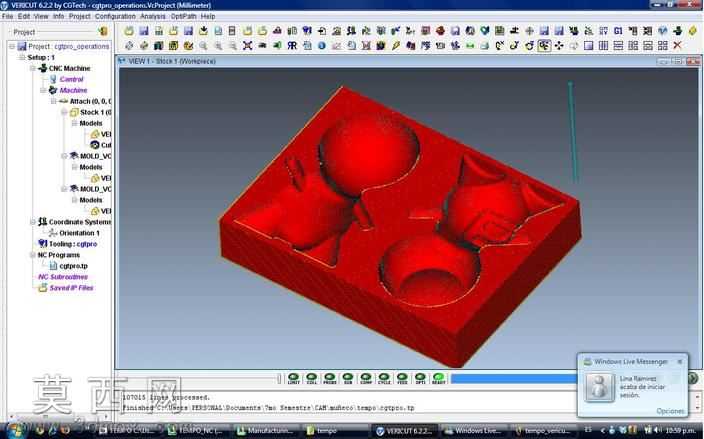The height and width of the screenshot is (439, 704).
Task: Collapse the Setup : 1 node
Action: pos(22,57)
